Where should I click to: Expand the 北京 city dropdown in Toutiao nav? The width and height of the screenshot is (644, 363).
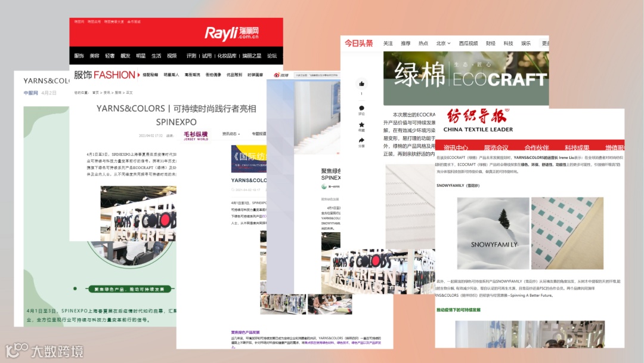[443, 43]
